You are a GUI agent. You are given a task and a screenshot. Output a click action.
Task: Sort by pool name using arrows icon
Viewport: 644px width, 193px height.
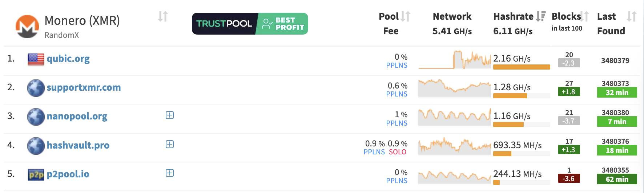(163, 16)
